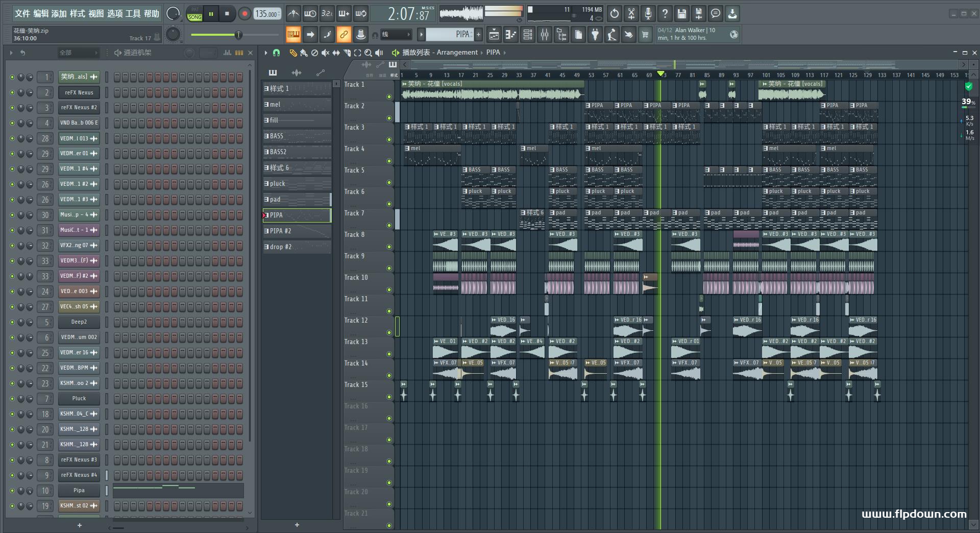The height and width of the screenshot is (533, 980).
Task: Switch between PAT and SONG mode
Action: click(x=194, y=14)
